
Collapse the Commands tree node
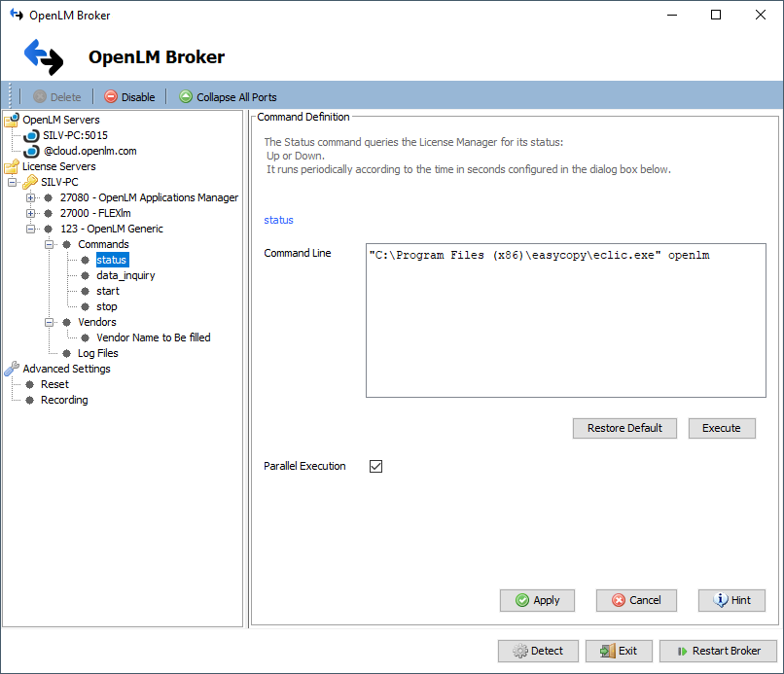pos(49,244)
